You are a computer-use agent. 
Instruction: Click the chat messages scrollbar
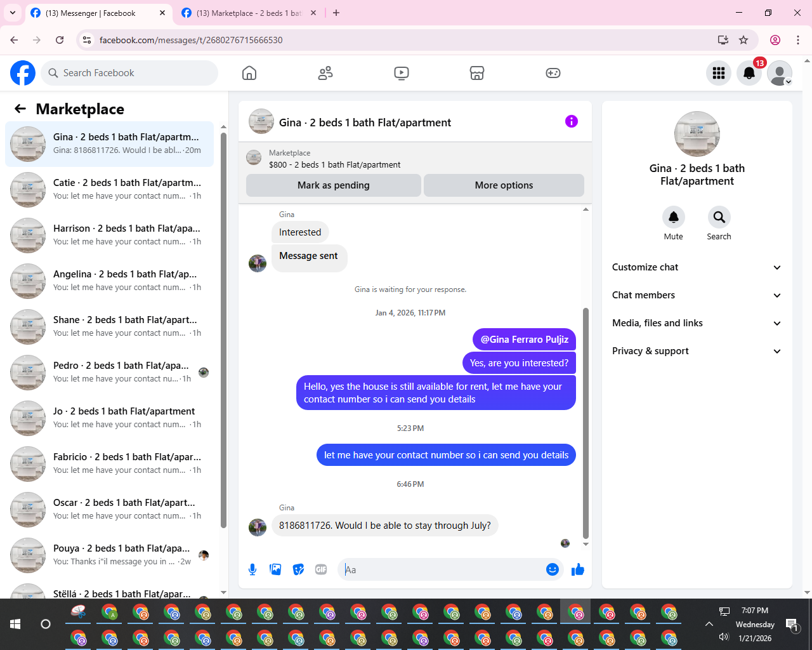pyautogui.click(x=586, y=423)
